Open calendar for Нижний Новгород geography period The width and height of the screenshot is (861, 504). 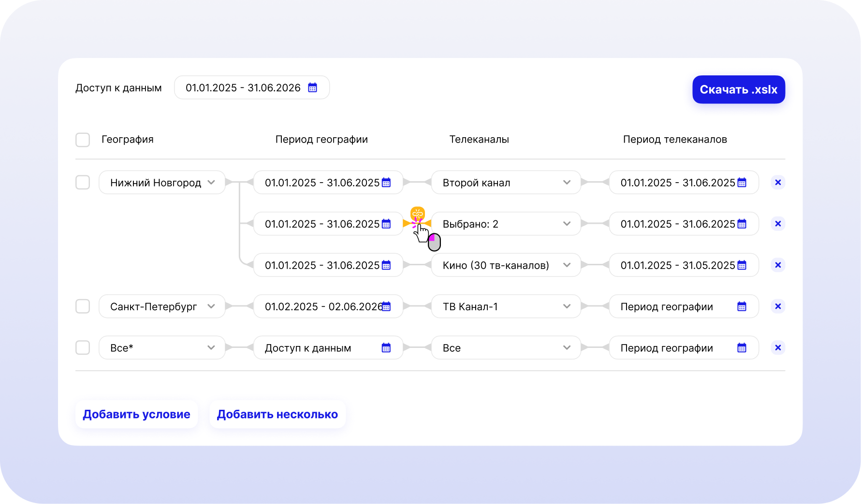point(385,182)
